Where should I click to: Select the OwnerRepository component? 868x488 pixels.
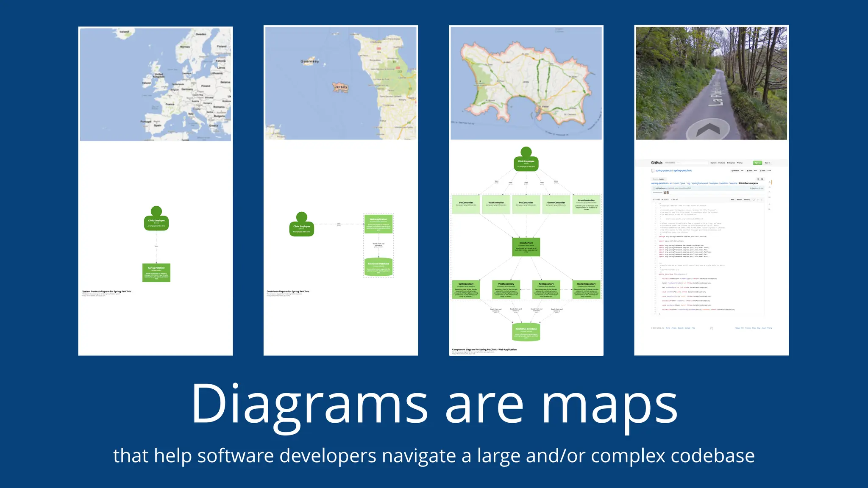[x=586, y=290]
